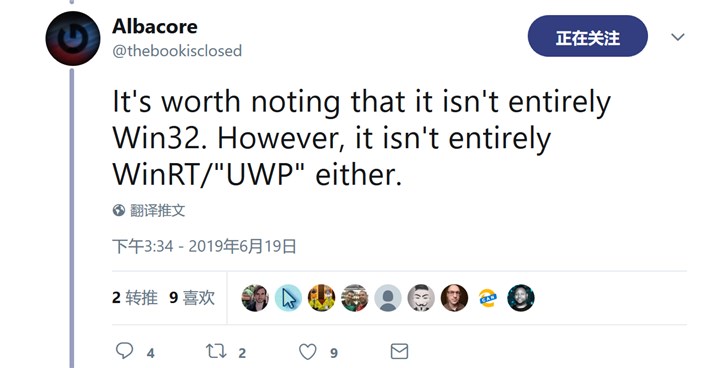The image size is (728, 368).
Task: Open the last dark-background avatar
Action: point(521,298)
